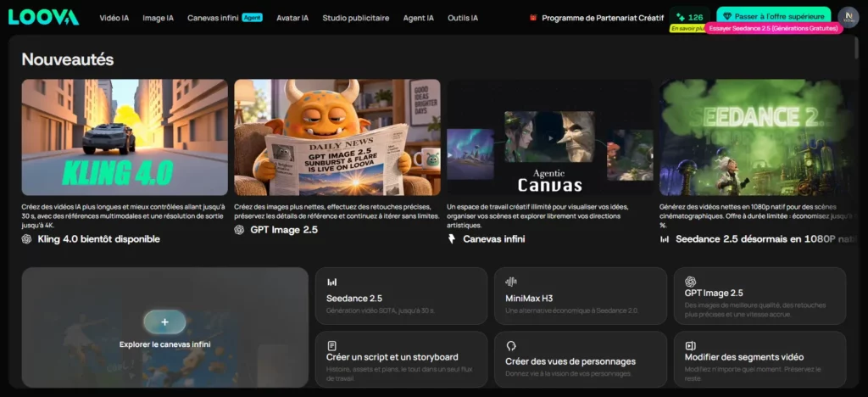The width and height of the screenshot is (868, 397).
Task: Open the Vidéo IA menu
Action: [x=114, y=18]
